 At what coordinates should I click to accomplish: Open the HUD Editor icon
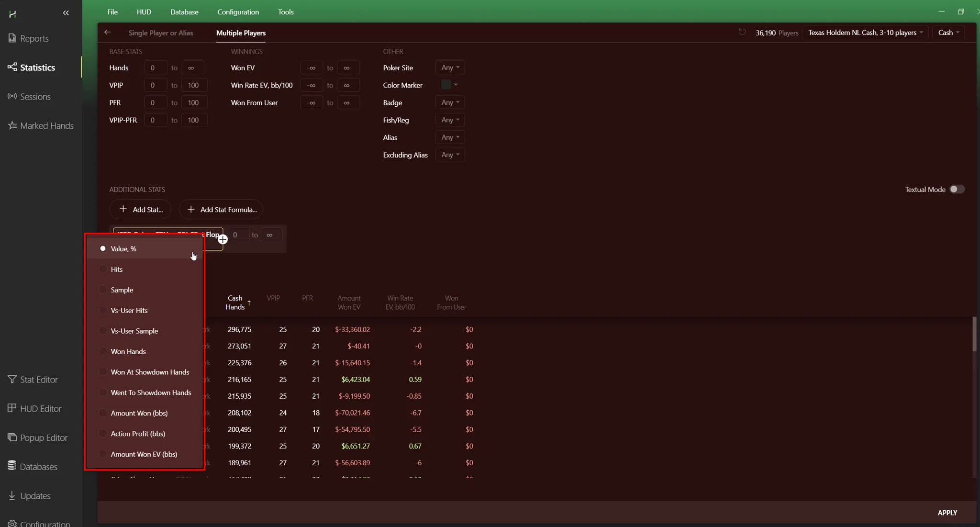pos(12,408)
